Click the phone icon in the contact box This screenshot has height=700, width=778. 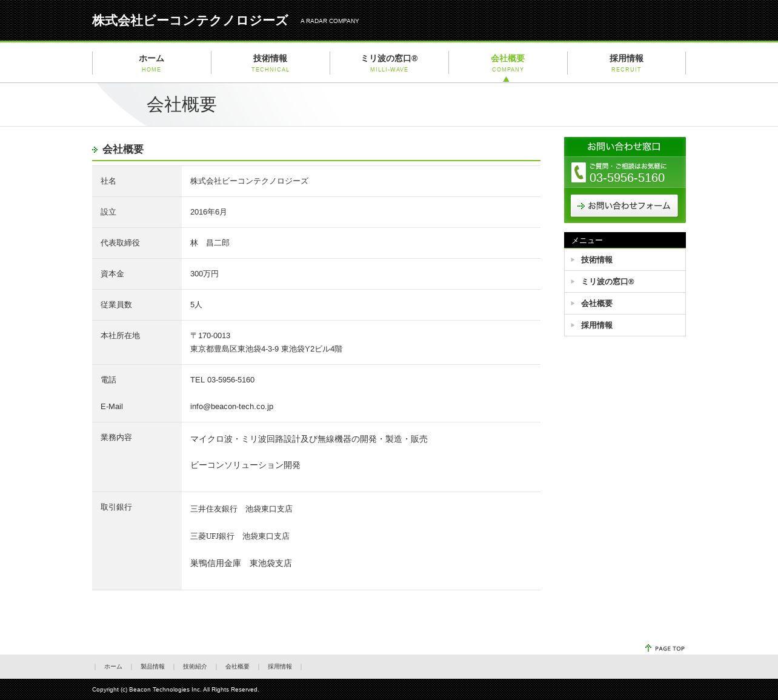click(579, 172)
